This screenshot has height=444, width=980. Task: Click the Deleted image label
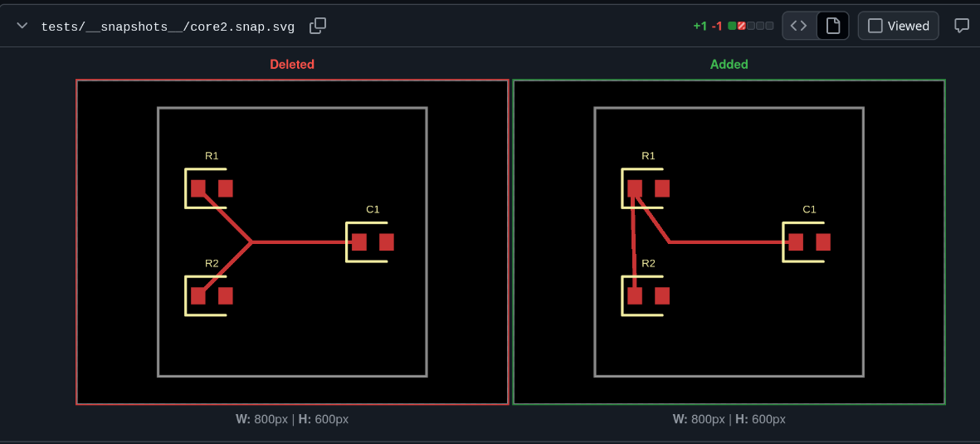(292, 65)
